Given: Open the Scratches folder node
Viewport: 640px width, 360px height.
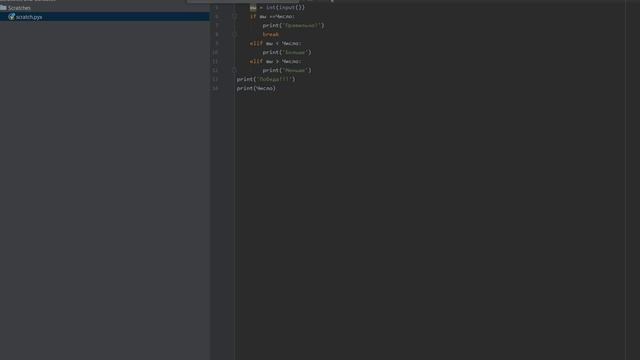Looking at the screenshot, I should click(19, 8).
